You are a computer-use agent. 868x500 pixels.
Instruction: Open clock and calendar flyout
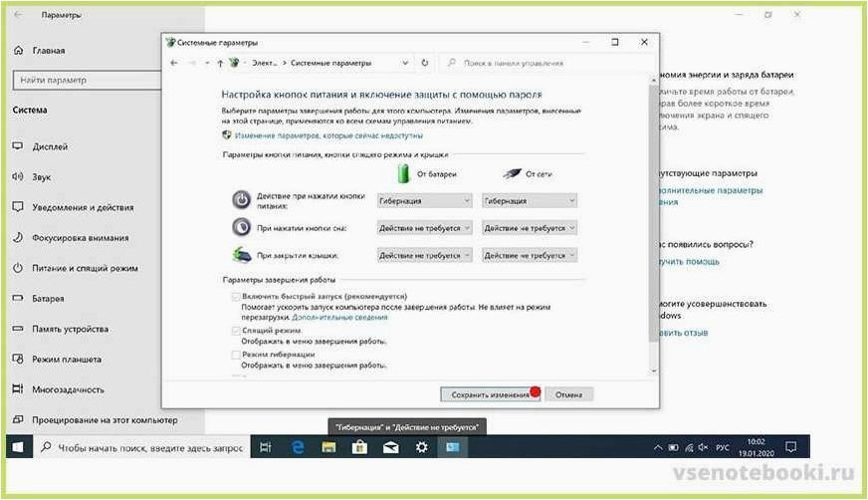click(757, 447)
